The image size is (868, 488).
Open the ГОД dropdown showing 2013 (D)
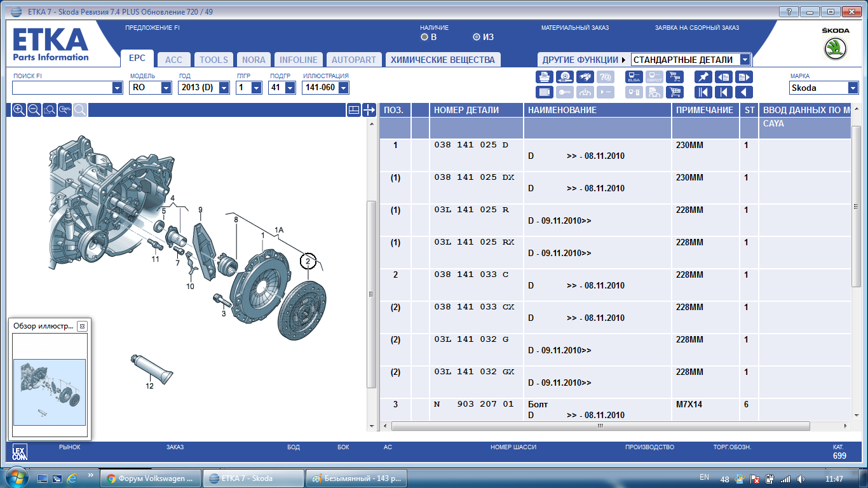point(224,88)
